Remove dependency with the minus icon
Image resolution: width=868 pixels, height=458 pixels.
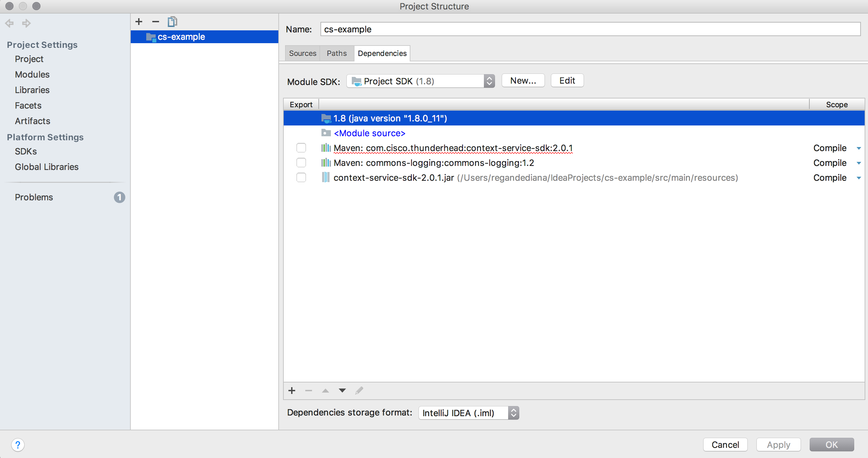pos(309,391)
